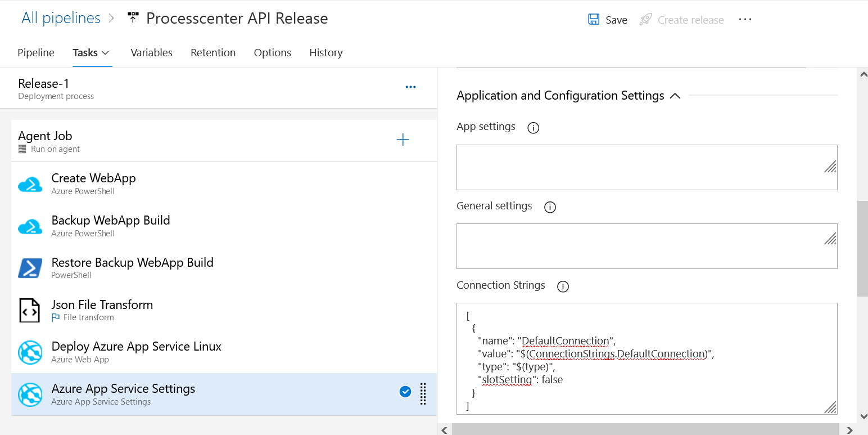Select the Deploy Azure App Service Linux task

(x=224, y=352)
